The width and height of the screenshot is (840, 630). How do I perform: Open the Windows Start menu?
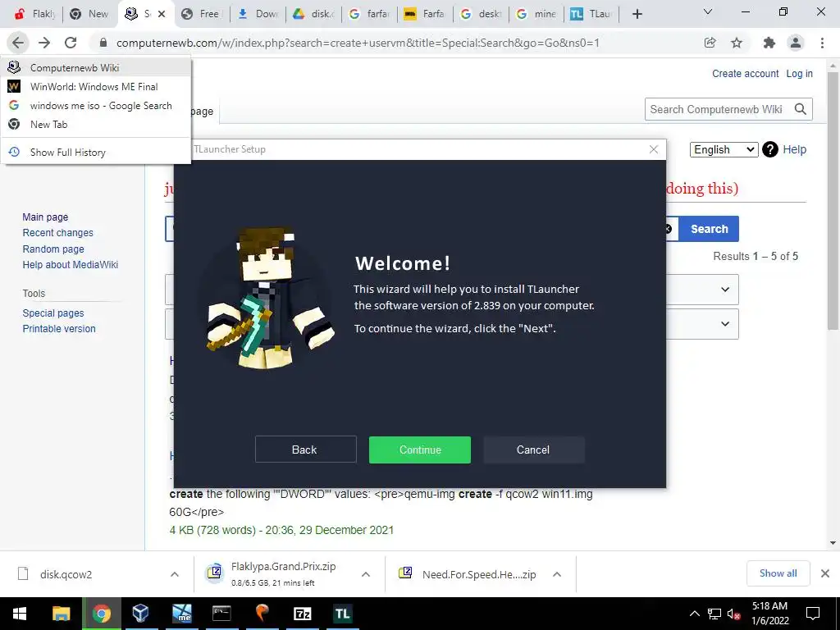20,614
